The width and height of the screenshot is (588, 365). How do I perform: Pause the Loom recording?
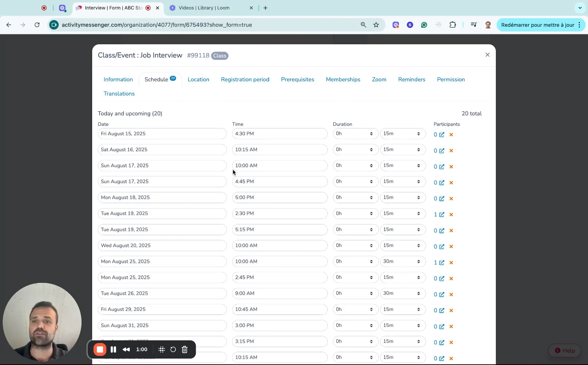113,349
